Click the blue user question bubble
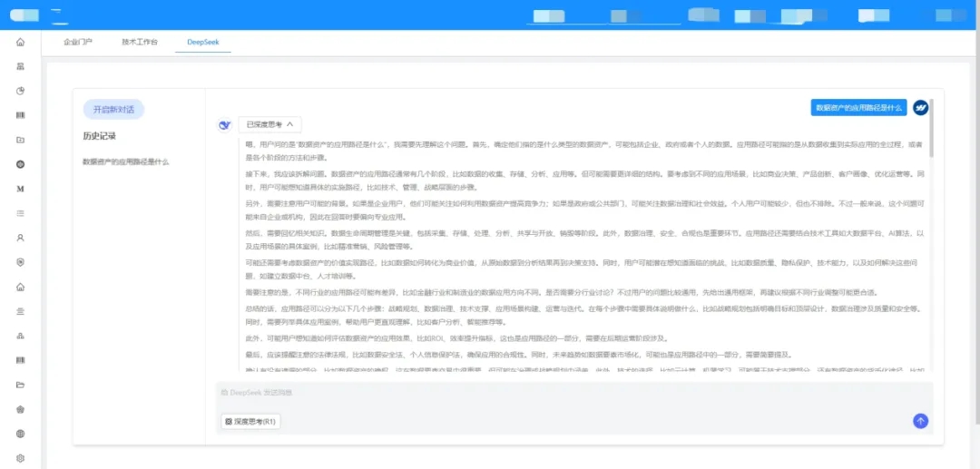The image size is (980, 469). pos(858,107)
